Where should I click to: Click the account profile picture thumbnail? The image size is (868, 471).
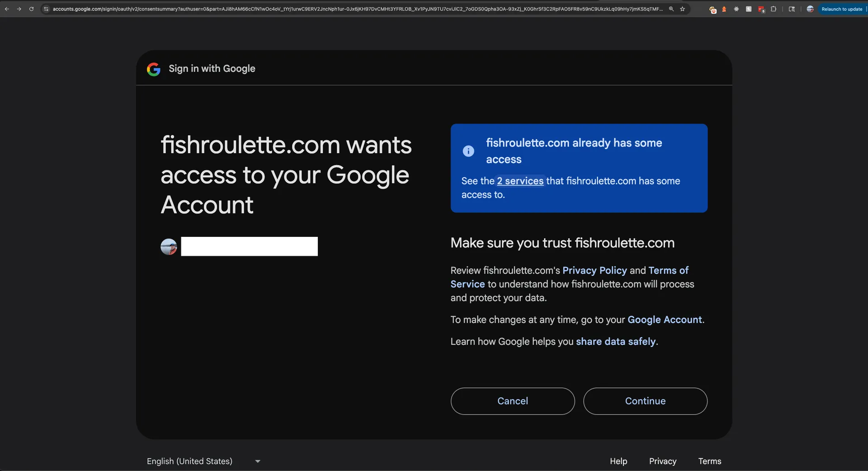coord(168,247)
